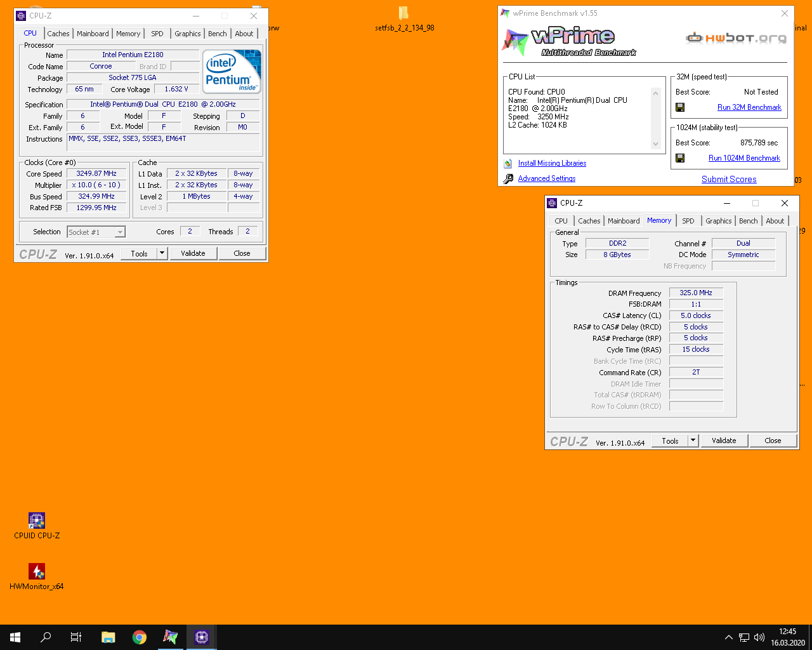Click the taskbar clock and date
The height and width of the screenshot is (650, 812).
(x=788, y=637)
